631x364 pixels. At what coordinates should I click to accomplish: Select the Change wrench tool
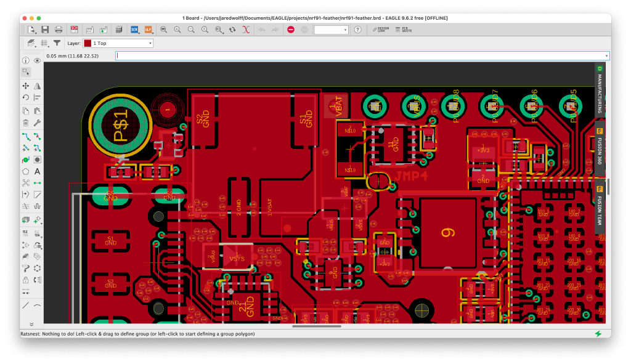click(x=38, y=123)
